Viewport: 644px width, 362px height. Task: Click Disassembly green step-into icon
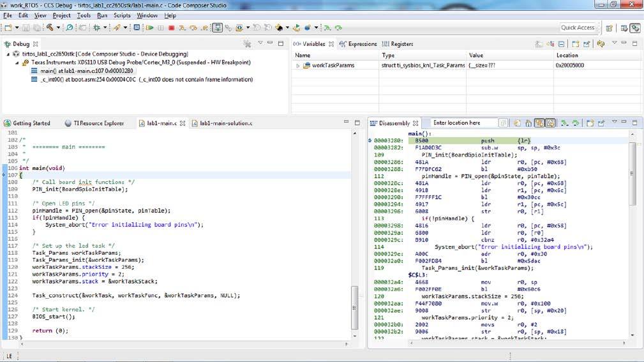[565, 123]
